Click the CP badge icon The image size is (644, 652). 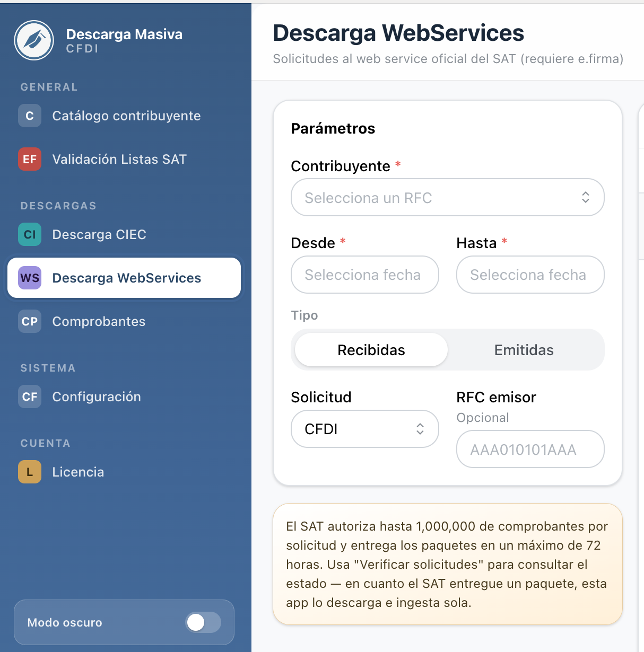[x=30, y=321]
